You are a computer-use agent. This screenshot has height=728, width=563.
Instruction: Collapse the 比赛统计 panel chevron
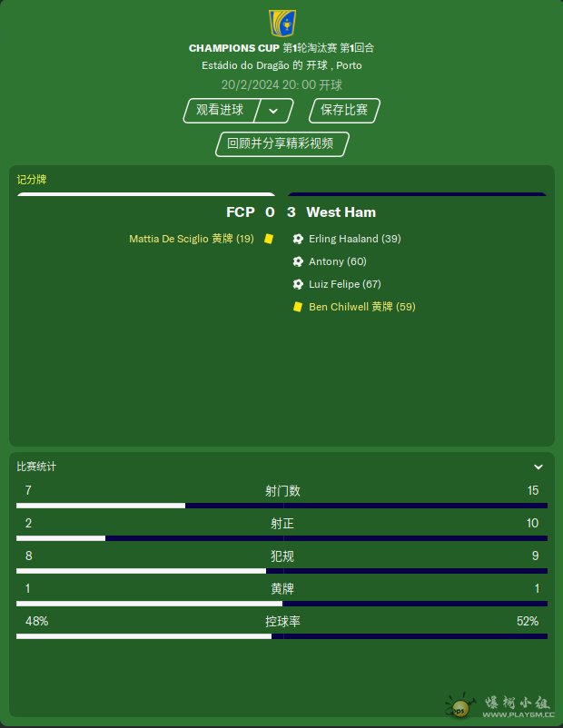(538, 467)
